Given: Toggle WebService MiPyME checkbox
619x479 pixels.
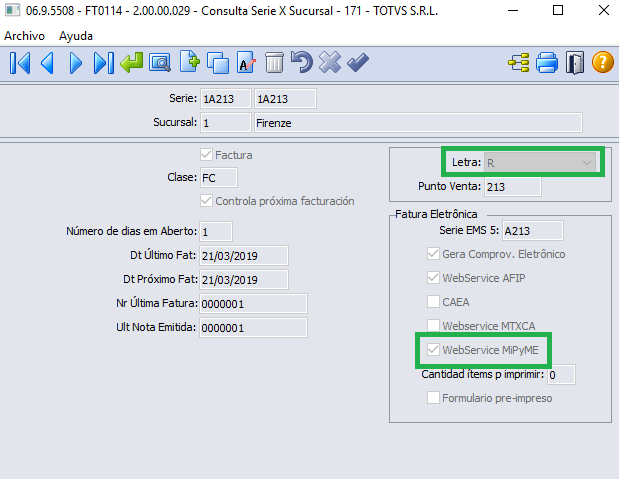Looking at the screenshot, I should tap(433, 349).
